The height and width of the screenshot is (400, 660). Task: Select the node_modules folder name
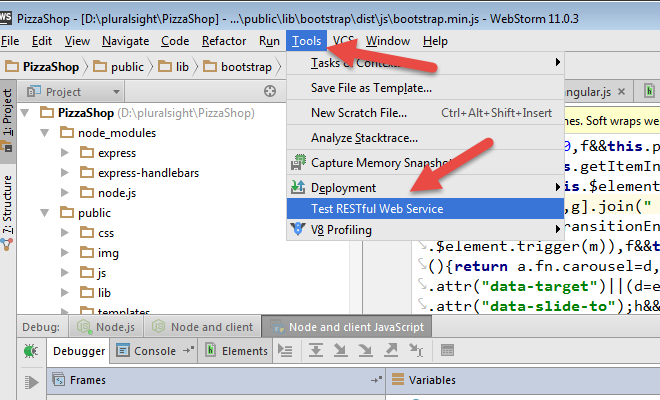117,133
